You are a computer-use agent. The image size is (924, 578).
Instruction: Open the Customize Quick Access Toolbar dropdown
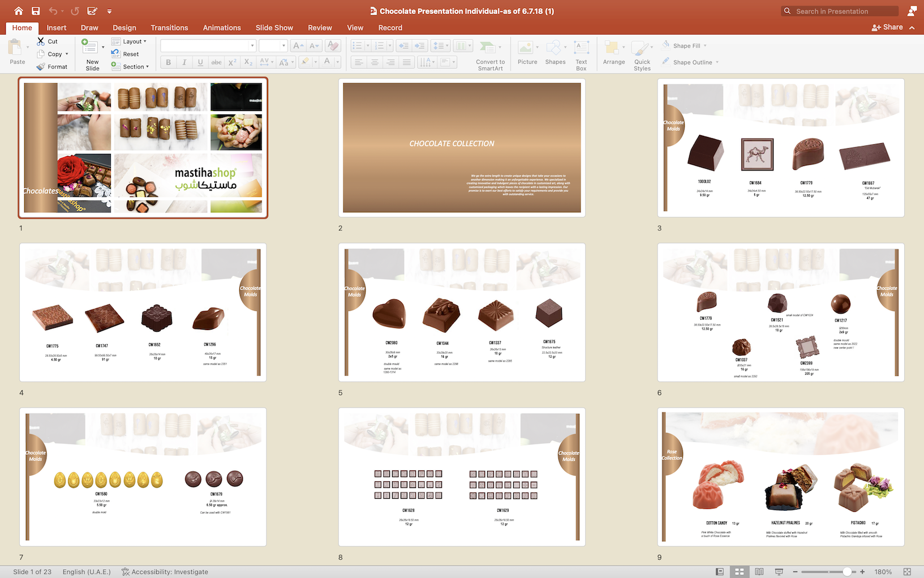click(x=109, y=11)
